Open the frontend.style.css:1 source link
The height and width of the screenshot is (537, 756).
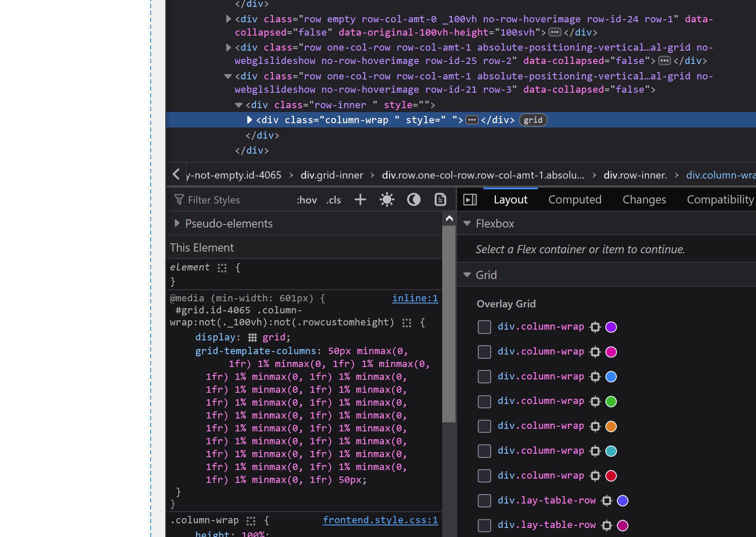pyautogui.click(x=380, y=520)
